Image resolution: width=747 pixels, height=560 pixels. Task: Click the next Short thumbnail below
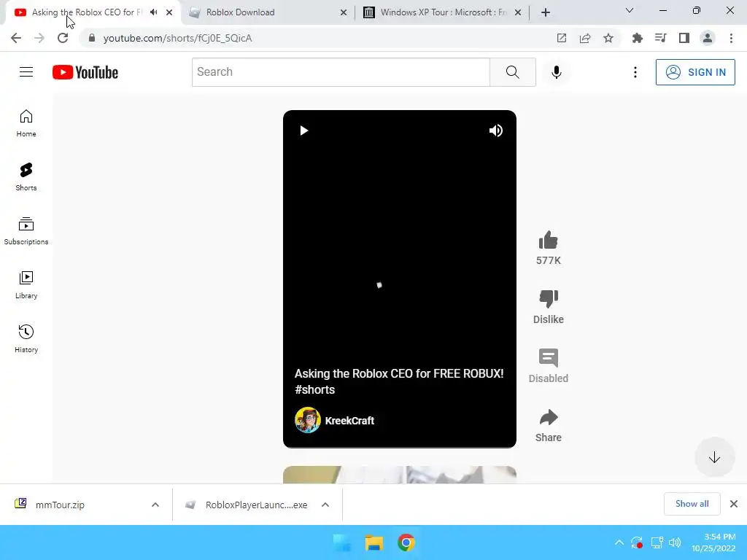click(x=400, y=475)
